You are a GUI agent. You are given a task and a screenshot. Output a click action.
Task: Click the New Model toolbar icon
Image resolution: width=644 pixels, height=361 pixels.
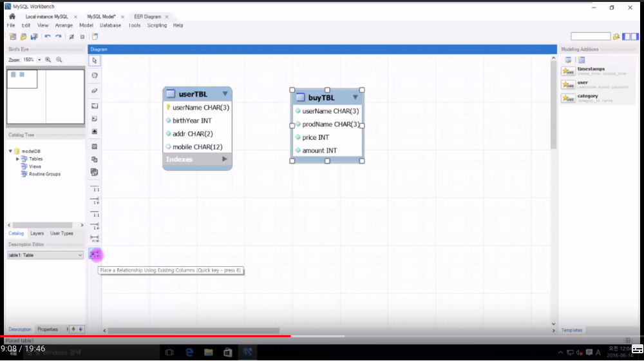coord(13,37)
